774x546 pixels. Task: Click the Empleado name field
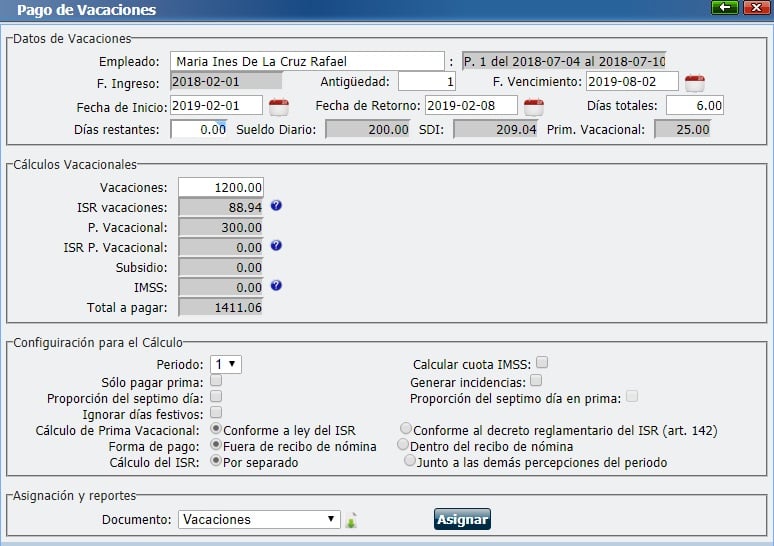coord(307,61)
